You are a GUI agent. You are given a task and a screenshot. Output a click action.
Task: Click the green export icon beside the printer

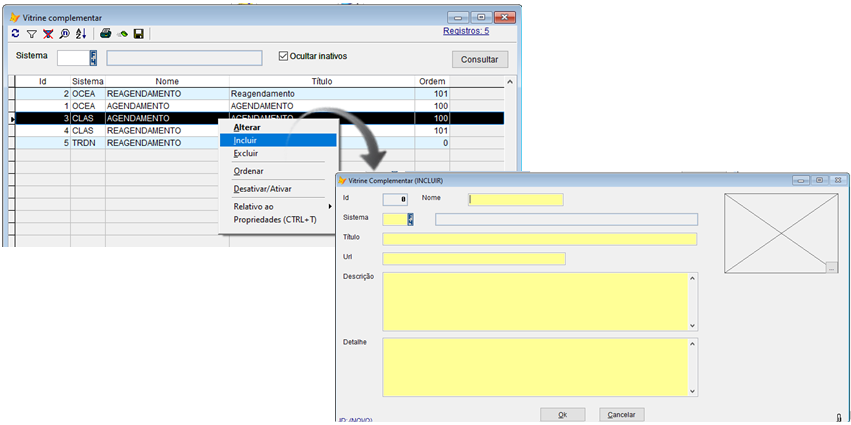pyautogui.click(x=122, y=33)
